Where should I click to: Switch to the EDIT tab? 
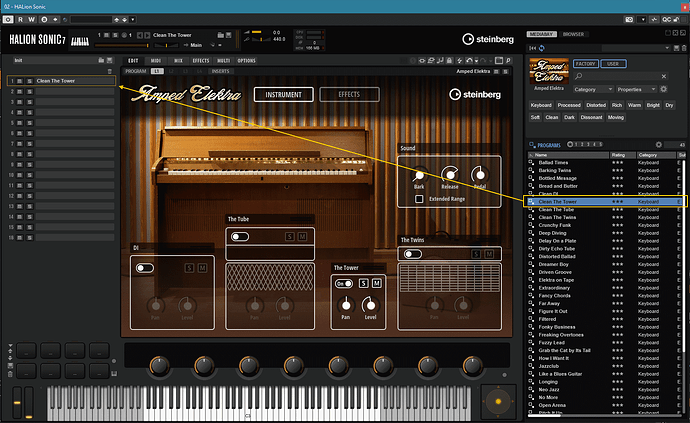[133, 61]
